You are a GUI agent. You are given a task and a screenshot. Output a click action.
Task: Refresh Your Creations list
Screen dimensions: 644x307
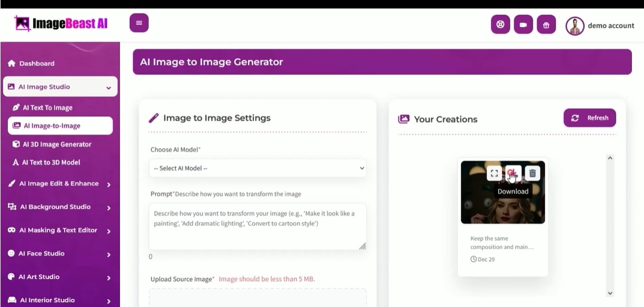(589, 118)
